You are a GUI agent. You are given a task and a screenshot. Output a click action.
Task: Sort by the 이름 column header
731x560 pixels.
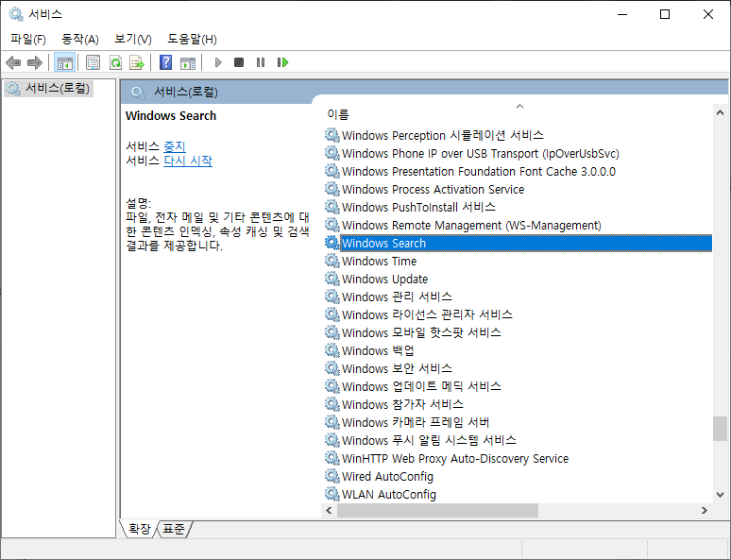pos(338,114)
